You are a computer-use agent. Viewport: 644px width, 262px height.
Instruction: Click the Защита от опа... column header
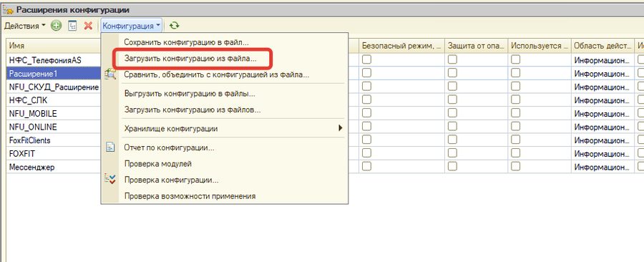coord(476,46)
